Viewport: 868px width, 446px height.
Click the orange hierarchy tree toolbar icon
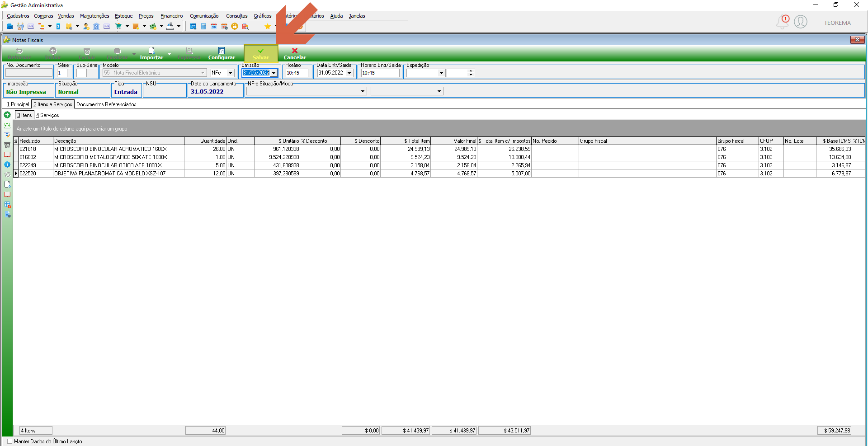click(42, 26)
